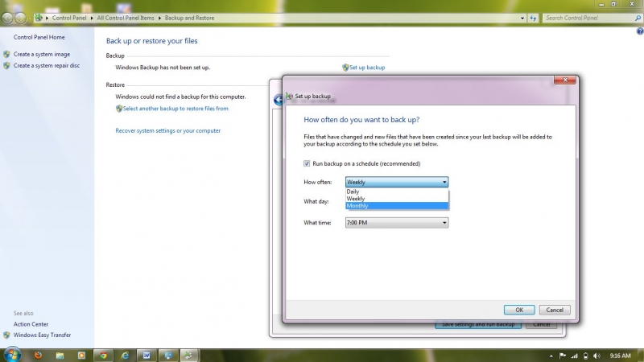The height and width of the screenshot is (362, 644).
Task: Click the volume speaker tray icon
Action: pyautogui.click(x=597, y=355)
